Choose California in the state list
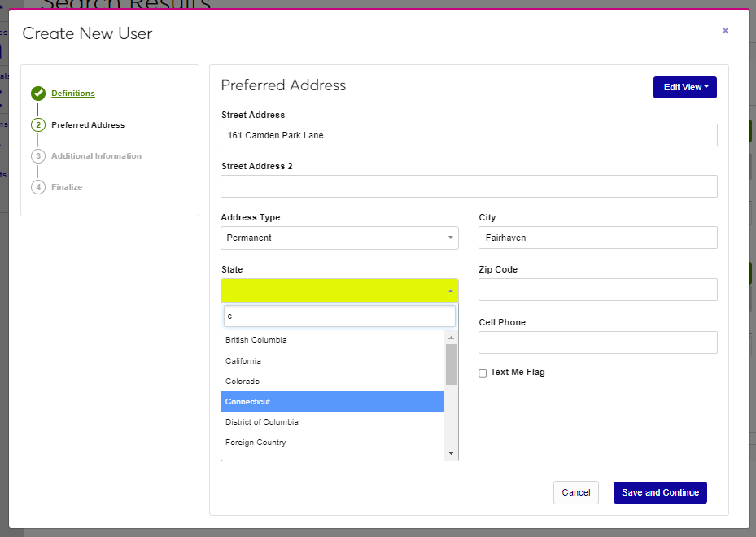The width and height of the screenshot is (756, 537). tap(332, 360)
